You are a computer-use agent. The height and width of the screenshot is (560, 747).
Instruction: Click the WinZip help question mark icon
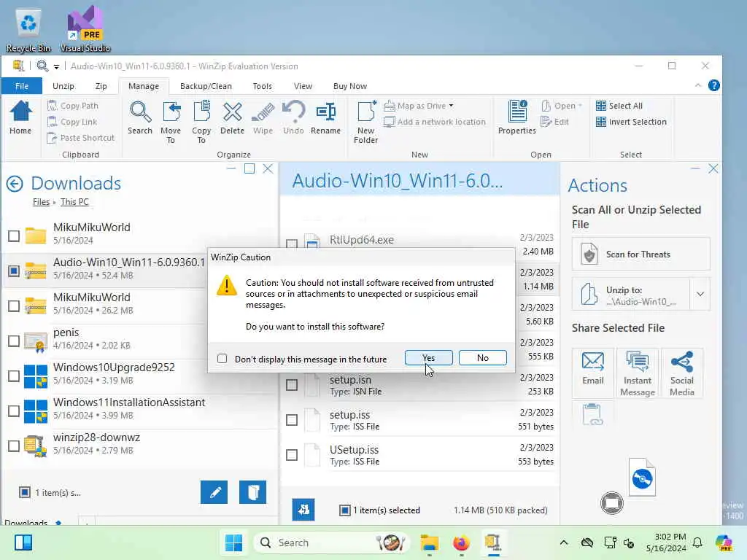(x=713, y=85)
